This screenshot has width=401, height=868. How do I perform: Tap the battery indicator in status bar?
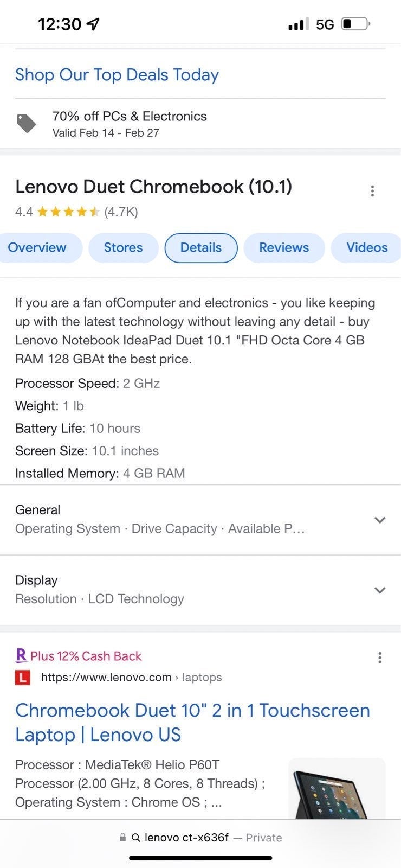(355, 24)
